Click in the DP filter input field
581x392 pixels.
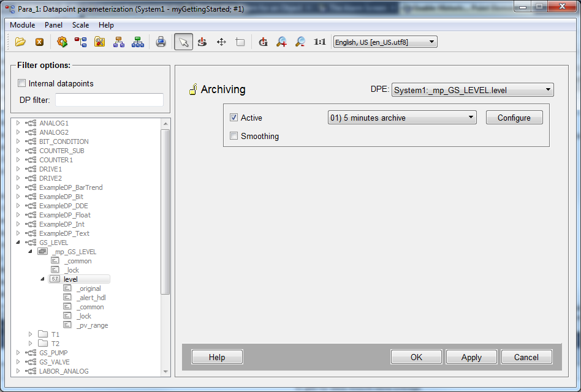pyautogui.click(x=109, y=100)
